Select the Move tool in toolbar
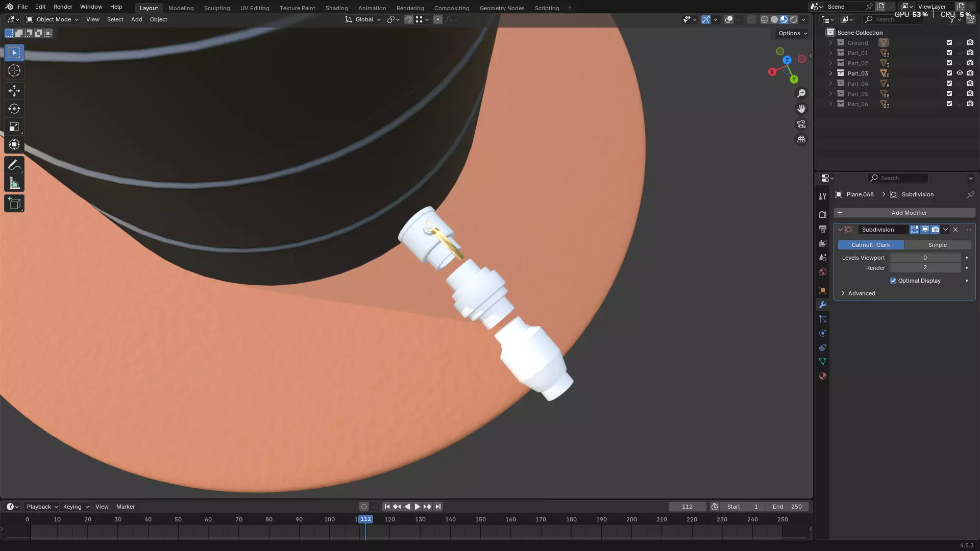This screenshot has width=980, height=551. pyautogui.click(x=14, y=91)
